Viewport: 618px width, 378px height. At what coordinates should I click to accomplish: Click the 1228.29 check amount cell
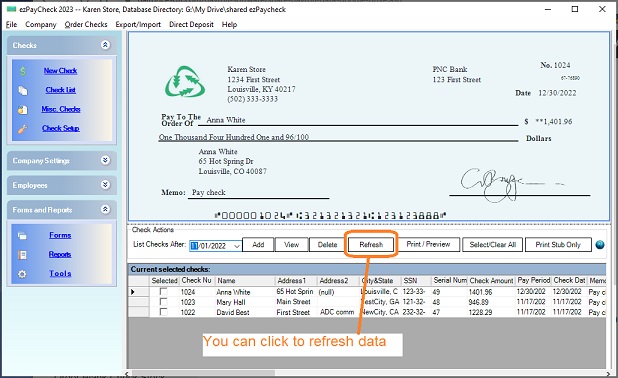coord(491,312)
